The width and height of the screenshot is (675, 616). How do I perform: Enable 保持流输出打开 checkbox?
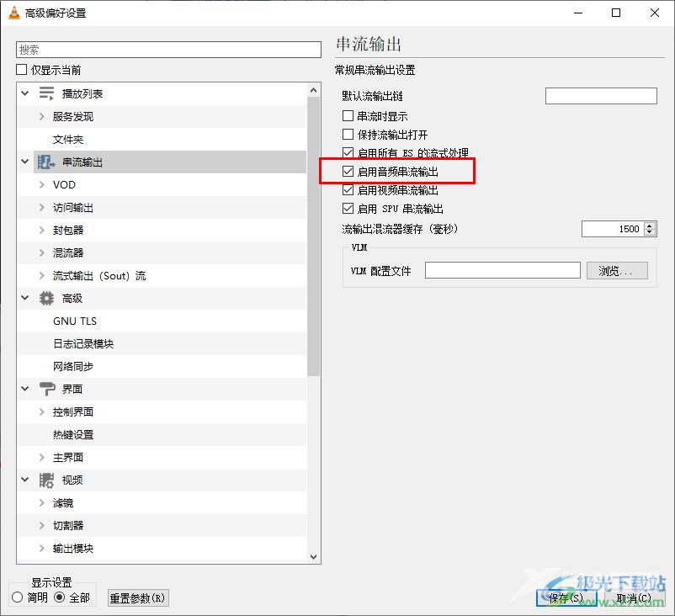pyautogui.click(x=348, y=135)
